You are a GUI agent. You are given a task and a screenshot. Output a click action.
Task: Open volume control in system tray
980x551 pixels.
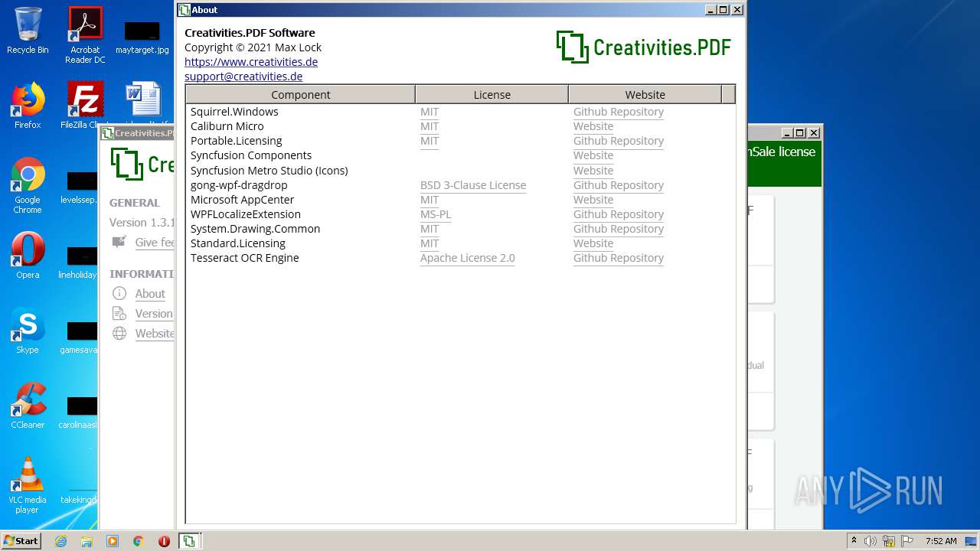(x=871, y=541)
